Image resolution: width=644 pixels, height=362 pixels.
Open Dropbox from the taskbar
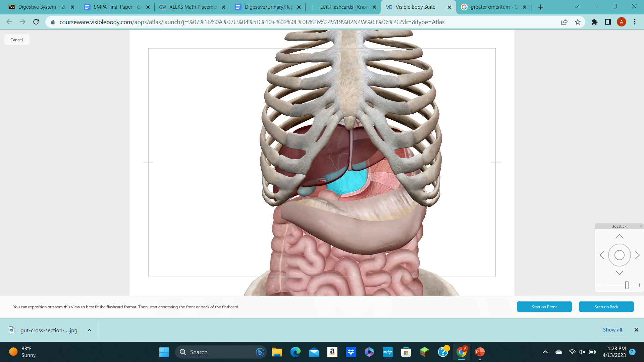(351, 352)
